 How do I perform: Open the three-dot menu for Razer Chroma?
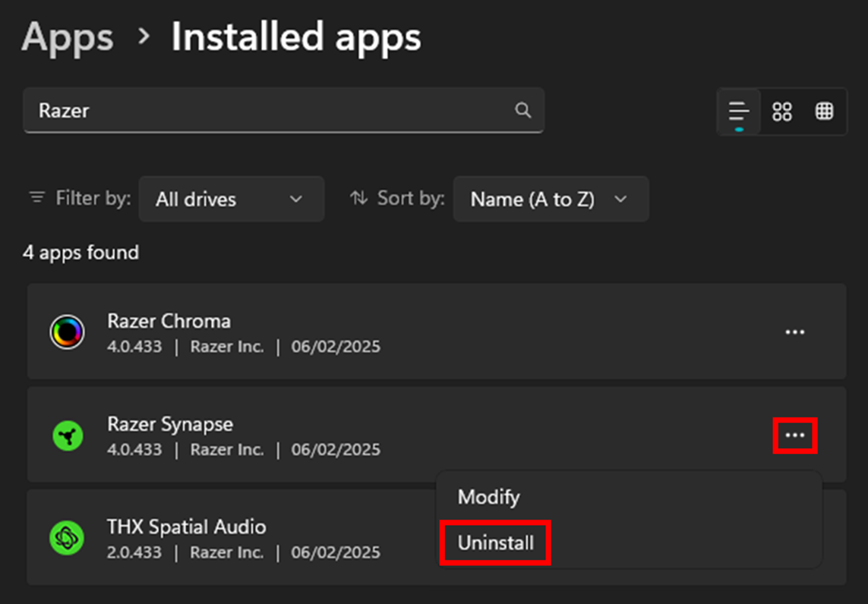tap(795, 332)
